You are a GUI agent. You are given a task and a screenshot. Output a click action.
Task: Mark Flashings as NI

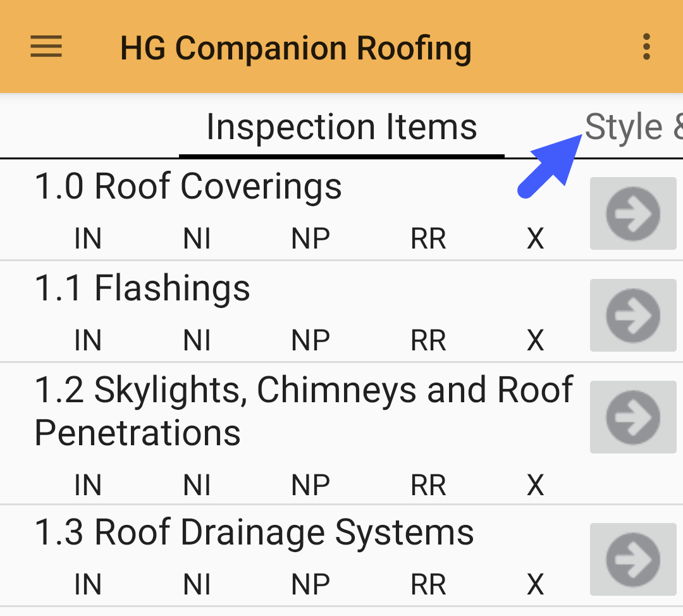pos(197,340)
